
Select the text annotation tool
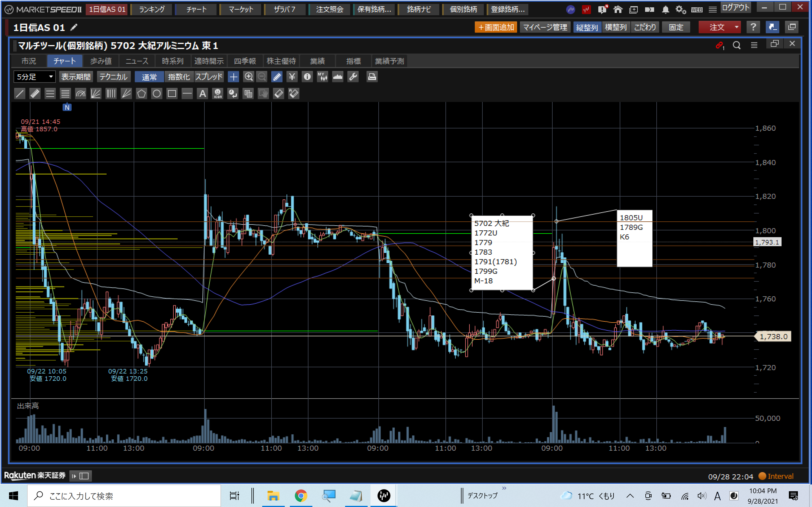click(202, 94)
